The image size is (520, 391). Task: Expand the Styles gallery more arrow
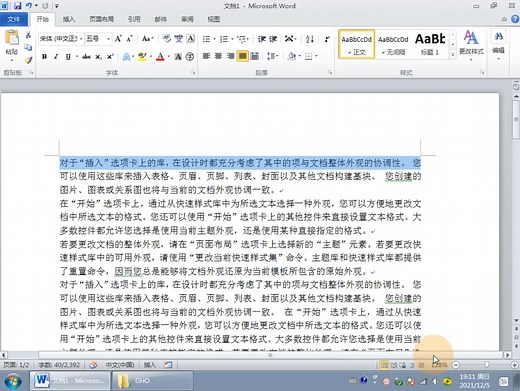click(453, 54)
